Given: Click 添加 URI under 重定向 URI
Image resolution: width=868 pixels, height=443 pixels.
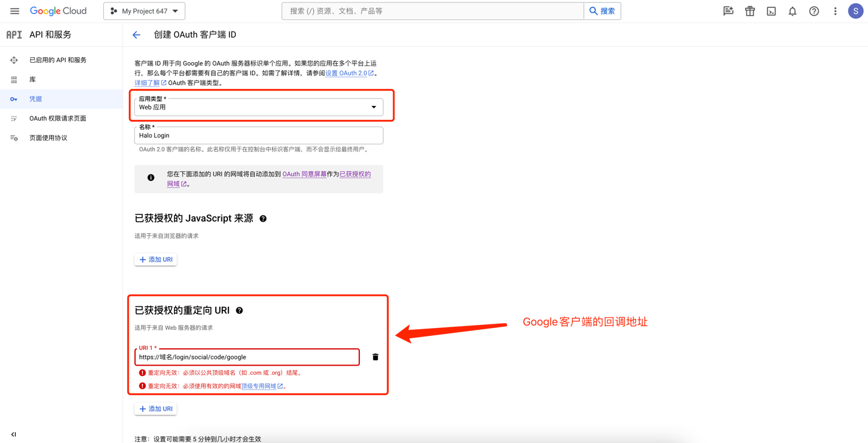Looking at the screenshot, I should point(156,409).
